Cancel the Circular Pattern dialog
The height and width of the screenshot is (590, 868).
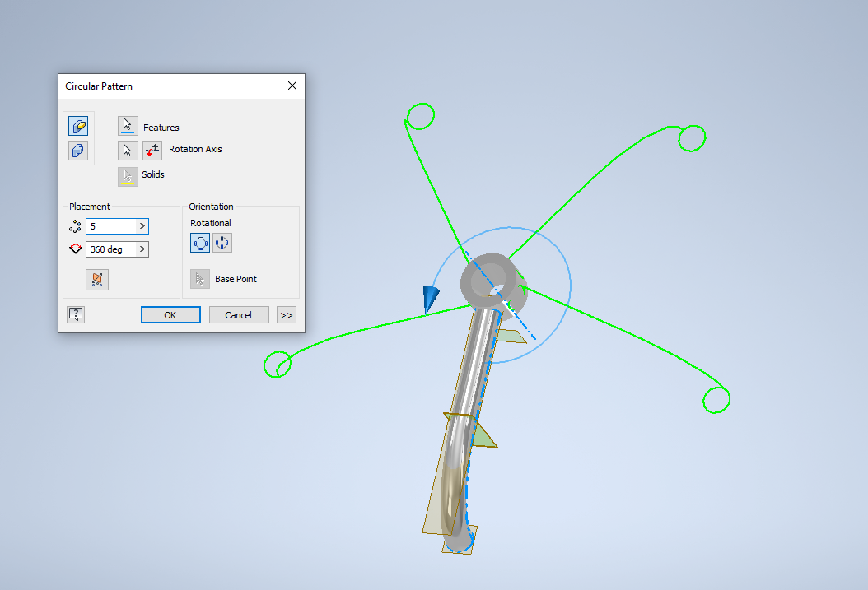click(239, 314)
